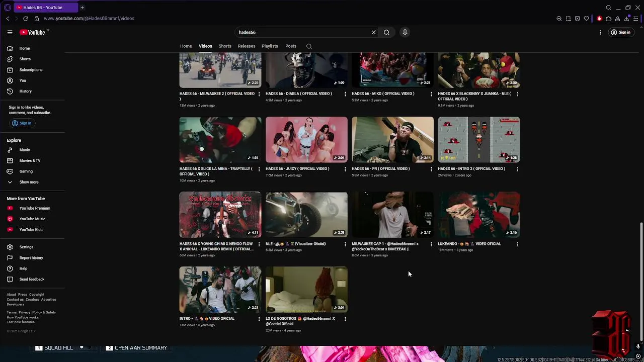Open Send feedback in the sidebar
The image size is (644, 362).
(x=33, y=279)
